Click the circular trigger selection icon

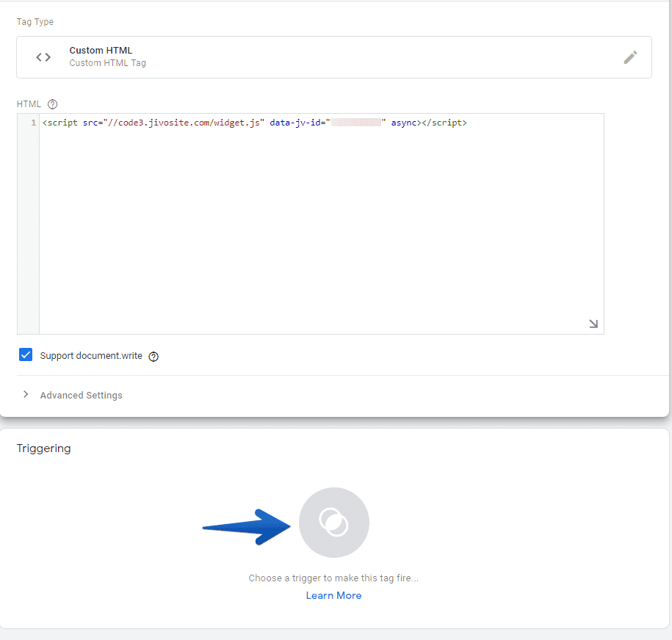point(334,523)
